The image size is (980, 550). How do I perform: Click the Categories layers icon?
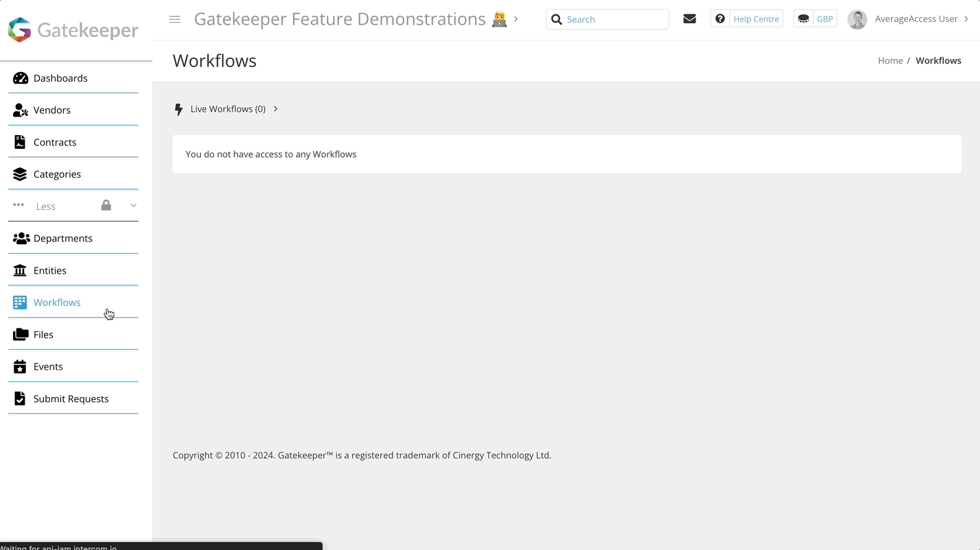click(x=20, y=174)
